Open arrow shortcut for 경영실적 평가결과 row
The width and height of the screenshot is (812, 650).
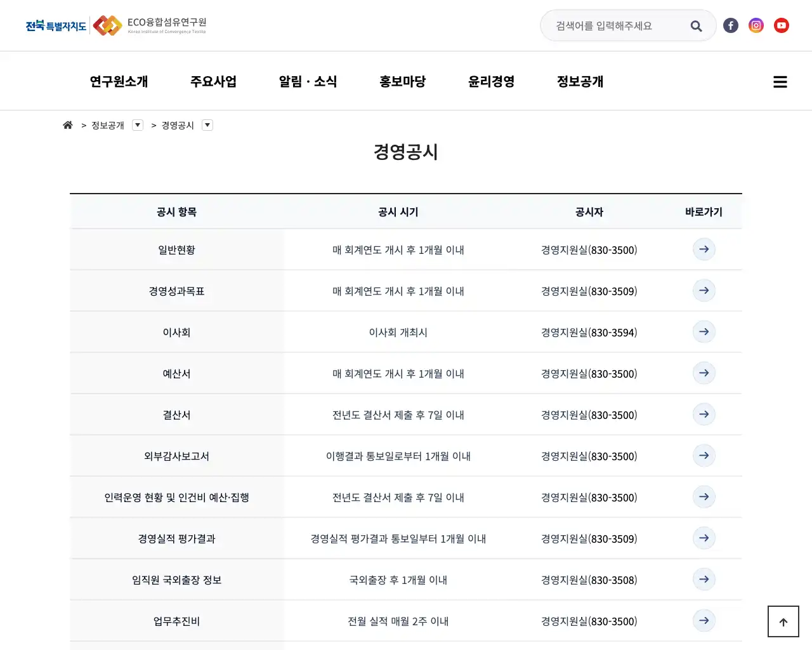coord(704,538)
